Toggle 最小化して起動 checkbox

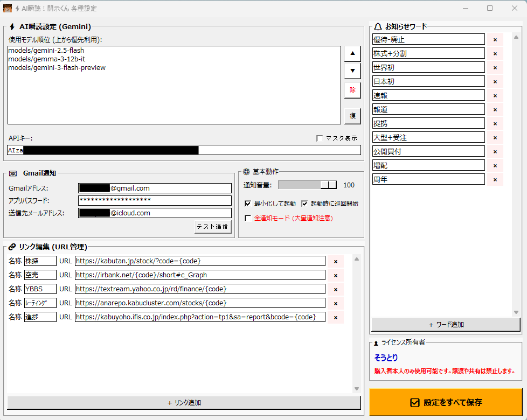tap(248, 204)
